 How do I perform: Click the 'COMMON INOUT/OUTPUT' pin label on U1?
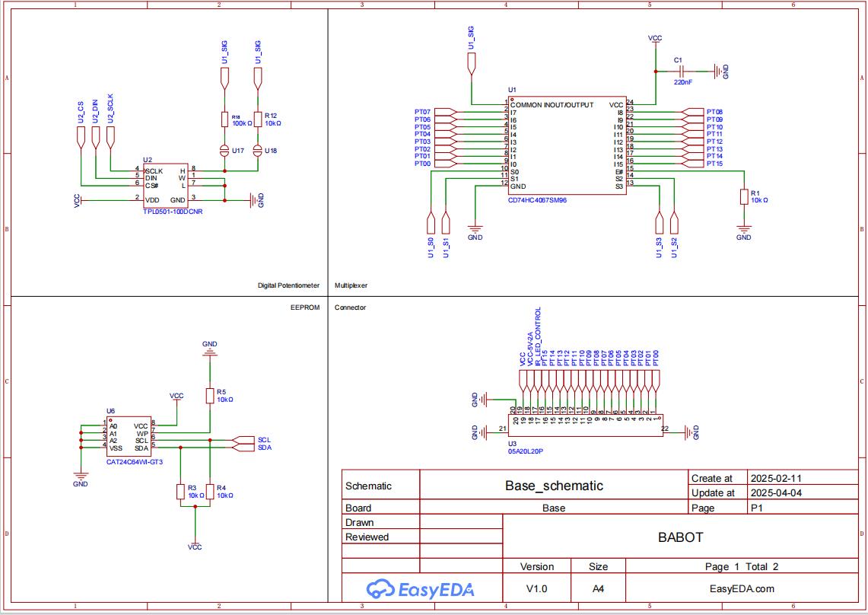click(x=552, y=105)
